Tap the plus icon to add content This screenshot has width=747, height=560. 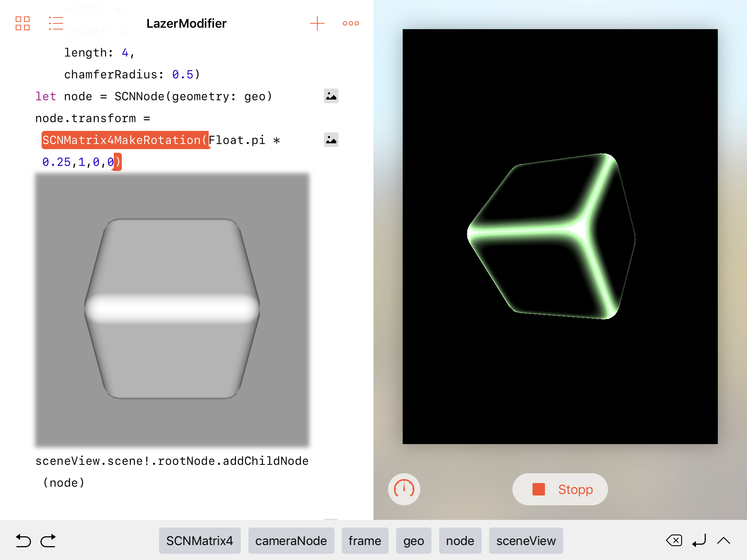[317, 23]
